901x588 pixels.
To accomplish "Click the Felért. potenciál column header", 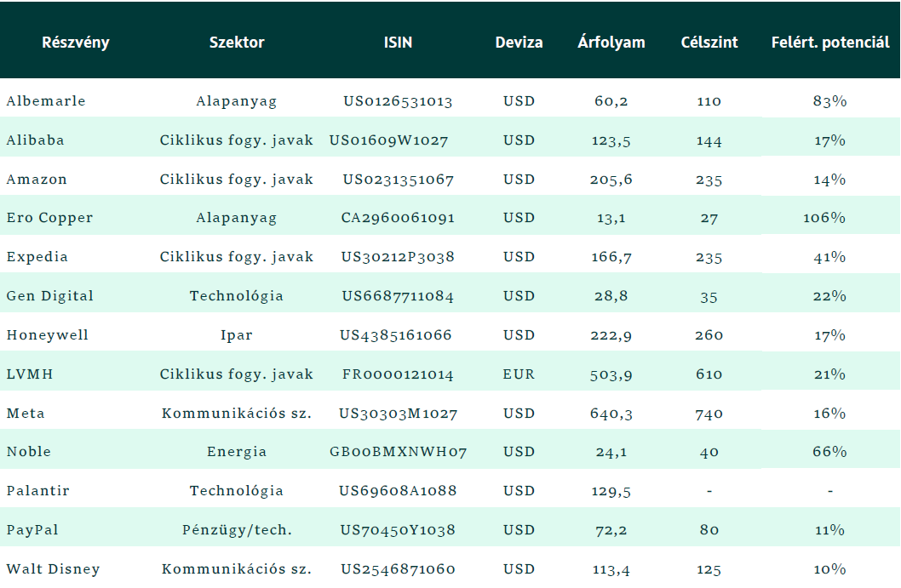I will (830, 43).
